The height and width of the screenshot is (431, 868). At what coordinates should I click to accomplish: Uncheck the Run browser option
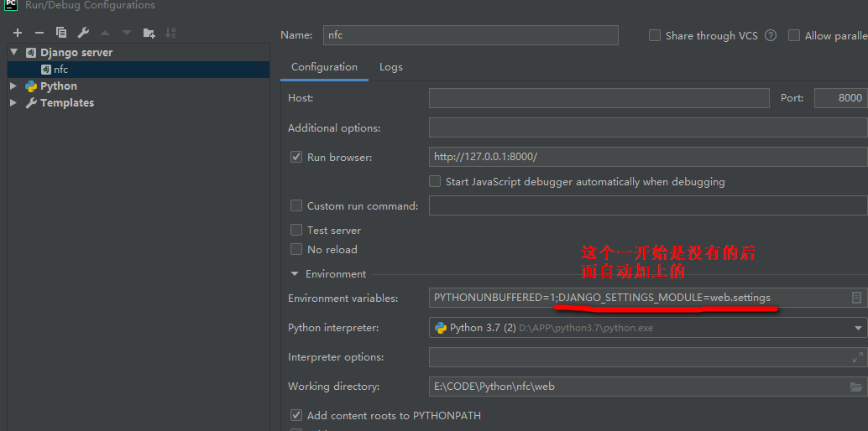click(296, 157)
